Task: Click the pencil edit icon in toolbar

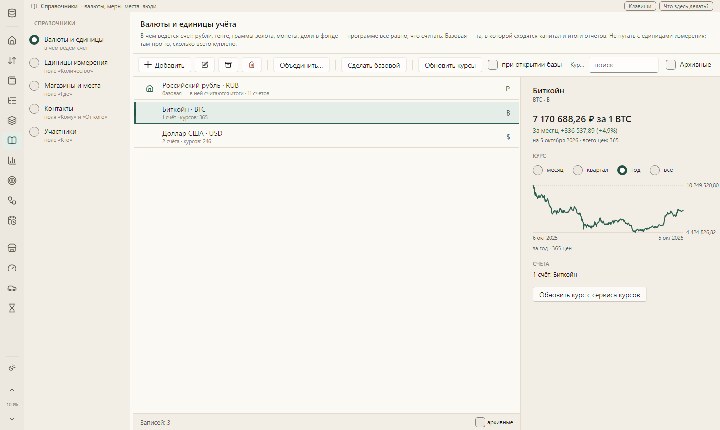Action: tap(205, 65)
